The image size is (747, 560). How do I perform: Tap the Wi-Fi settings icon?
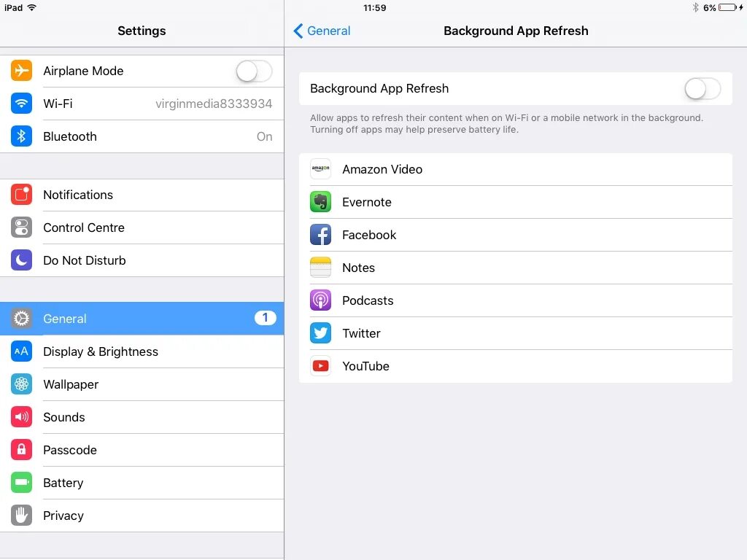point(21,104)
